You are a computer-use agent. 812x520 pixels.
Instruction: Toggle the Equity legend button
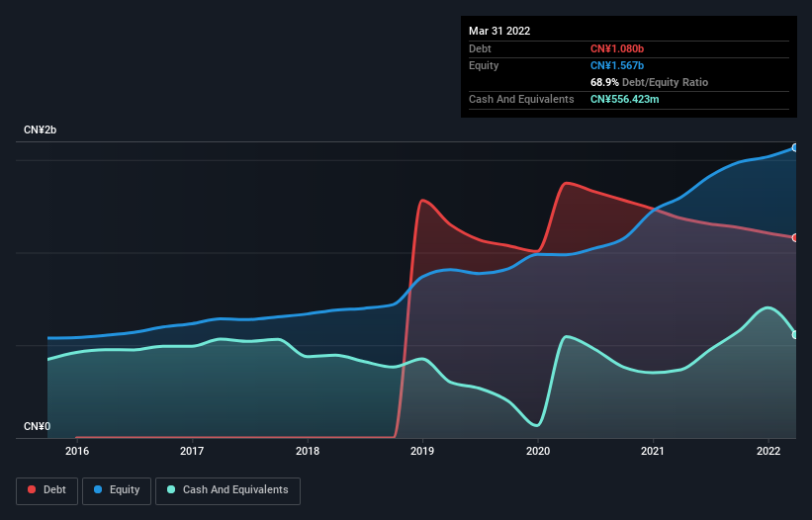pyautogui.click(x=117, y=490)
